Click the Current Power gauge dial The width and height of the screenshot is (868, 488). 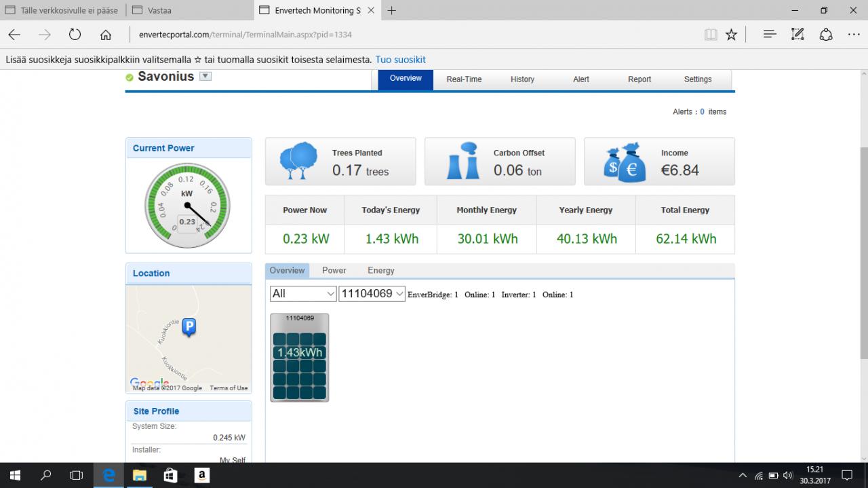[x=187, y=205]
